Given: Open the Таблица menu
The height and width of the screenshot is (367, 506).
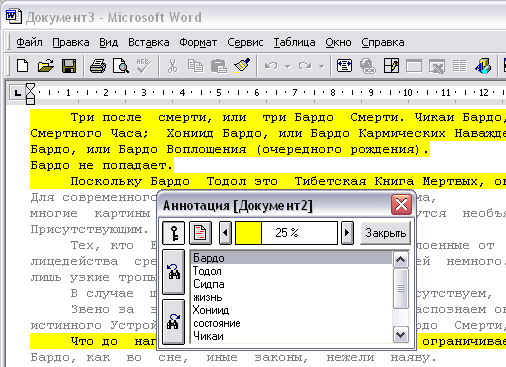Looking at the screenshot, I should click(x=294, y=42).
